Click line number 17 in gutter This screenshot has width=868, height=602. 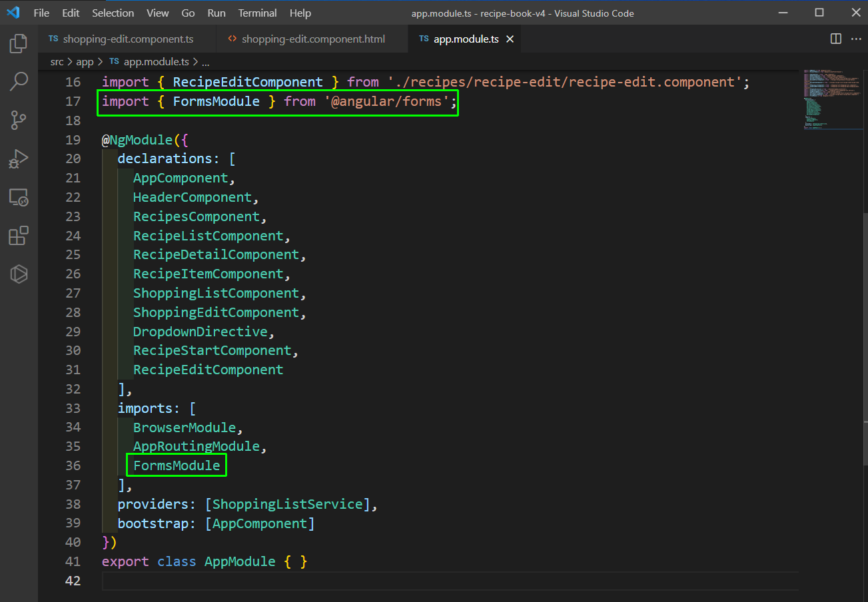[73, 101]
